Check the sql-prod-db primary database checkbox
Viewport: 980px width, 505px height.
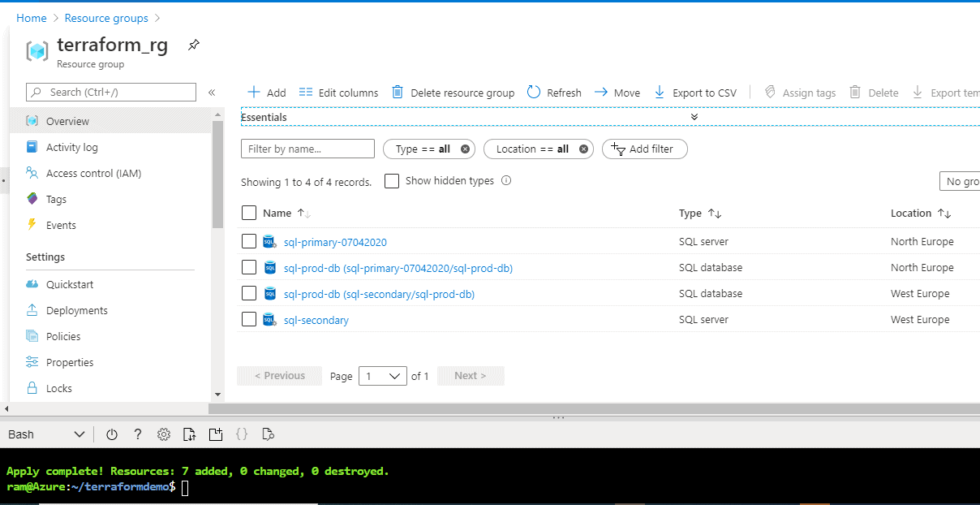click(x=249, y=267)
